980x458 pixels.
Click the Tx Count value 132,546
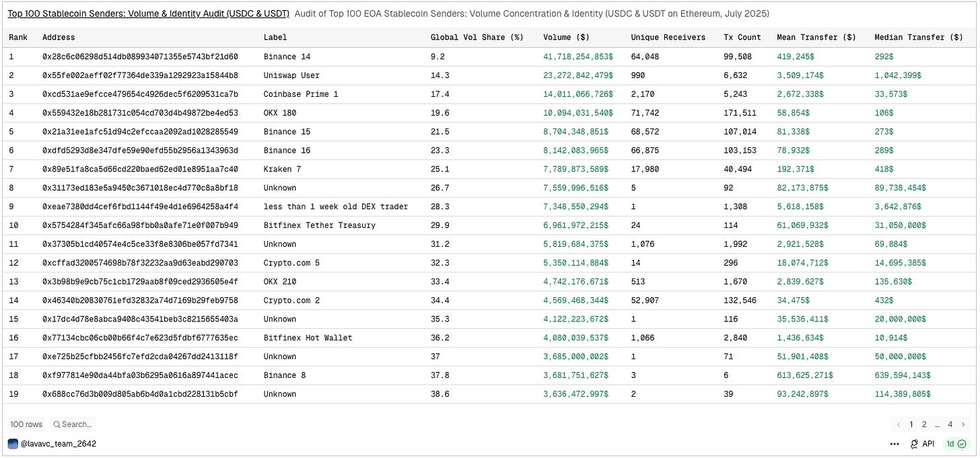pos(740,301)
